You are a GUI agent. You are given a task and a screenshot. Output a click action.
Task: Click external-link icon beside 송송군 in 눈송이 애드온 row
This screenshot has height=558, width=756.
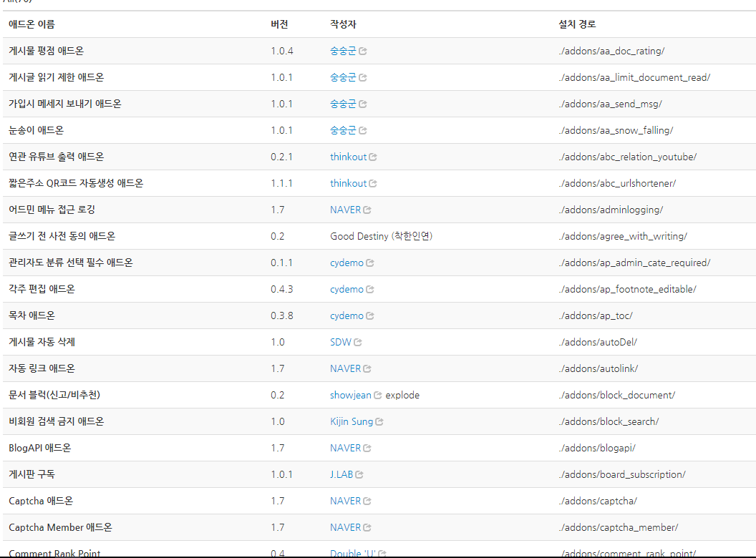tap(363, 131)
